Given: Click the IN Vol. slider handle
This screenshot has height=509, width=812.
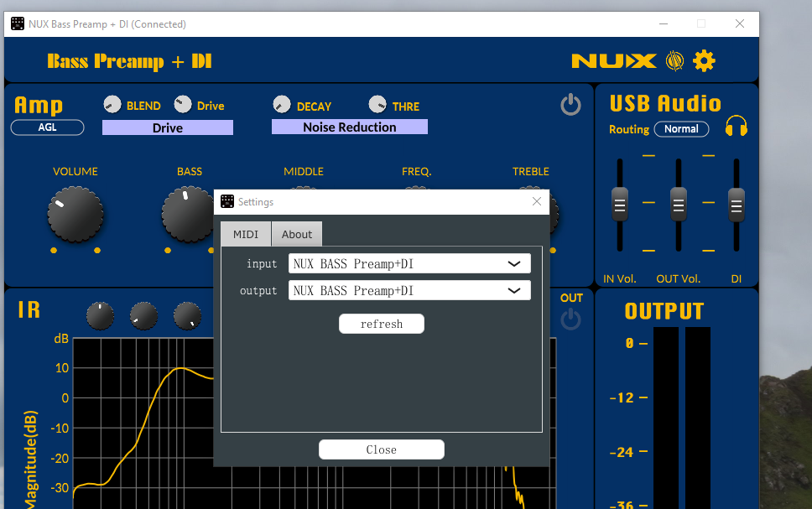Looking at the screenshot, I should click(620, 205).
